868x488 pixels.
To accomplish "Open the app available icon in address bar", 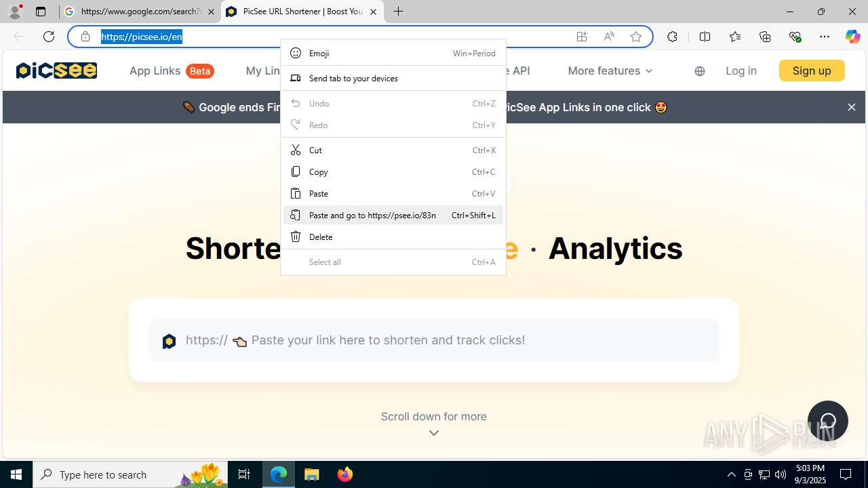I will (x=582, y=37).
